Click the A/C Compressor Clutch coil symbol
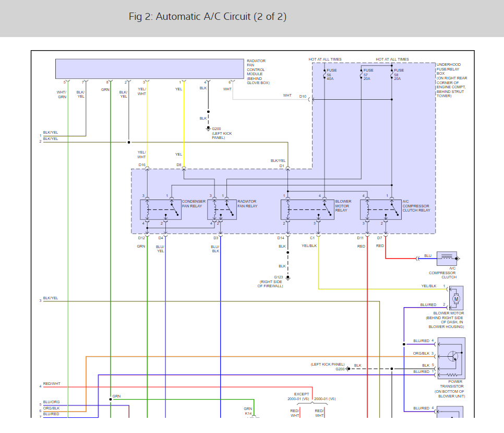Image resolution: width=504 pixels, height=433 pixels. pyautogui.click(x=448, y=258)
